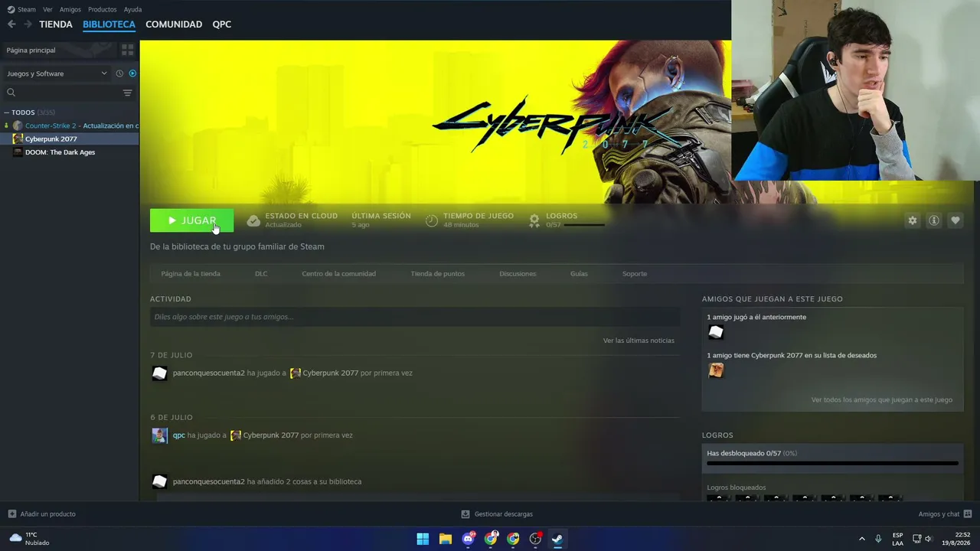The height and width of the screenshot is (551, 980).
Task: Click the library search field
Action: 67,93
